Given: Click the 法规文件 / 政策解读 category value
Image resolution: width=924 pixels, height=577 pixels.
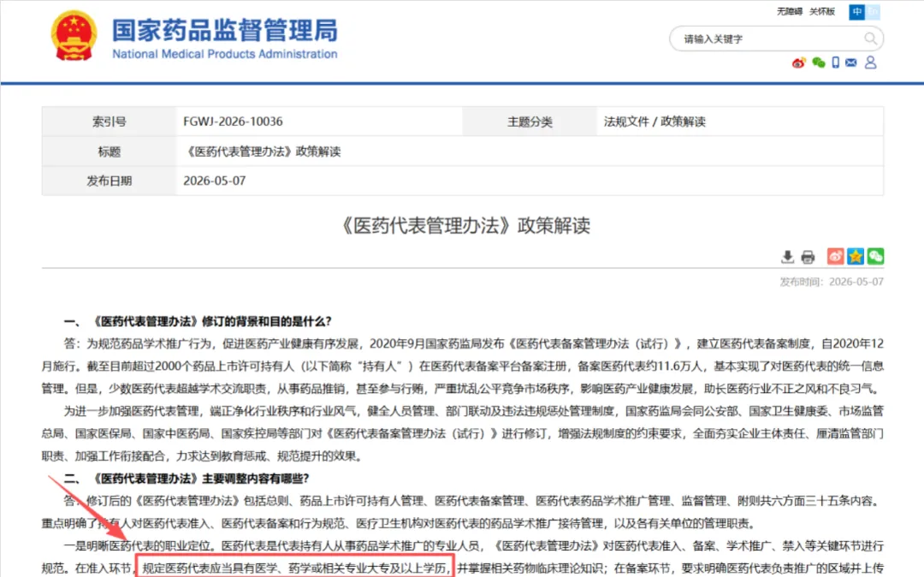Looking at the screenshot, I should pyautogui.click(x=654, y=122).
